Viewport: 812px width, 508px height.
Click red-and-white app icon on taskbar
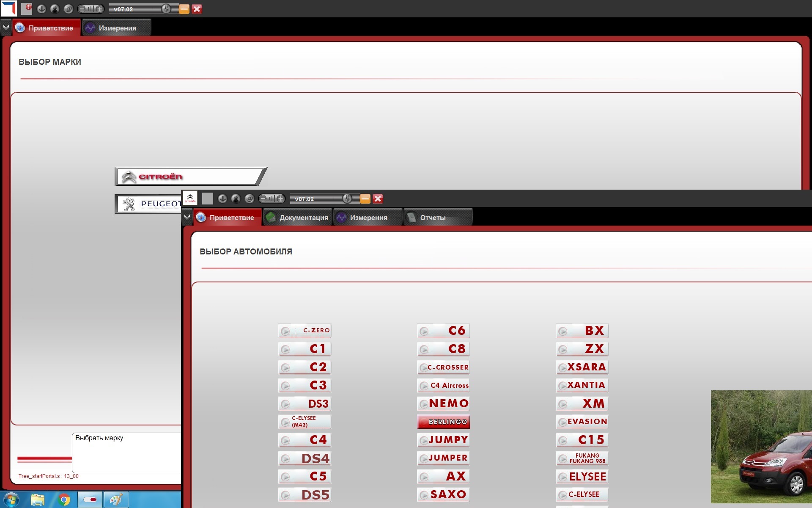tap(90, 500)
